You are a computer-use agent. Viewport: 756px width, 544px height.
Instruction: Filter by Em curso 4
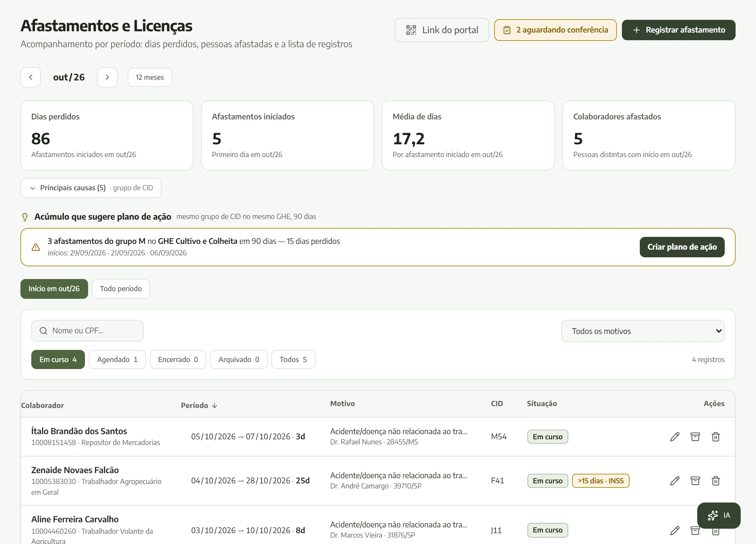[58, 359]
